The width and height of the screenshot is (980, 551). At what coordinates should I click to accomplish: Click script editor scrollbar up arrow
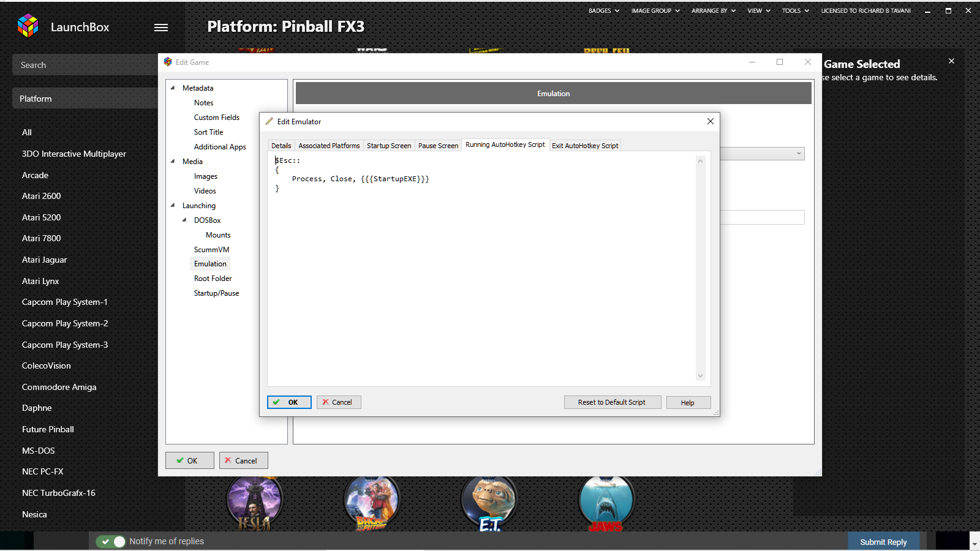coord(701,161)
